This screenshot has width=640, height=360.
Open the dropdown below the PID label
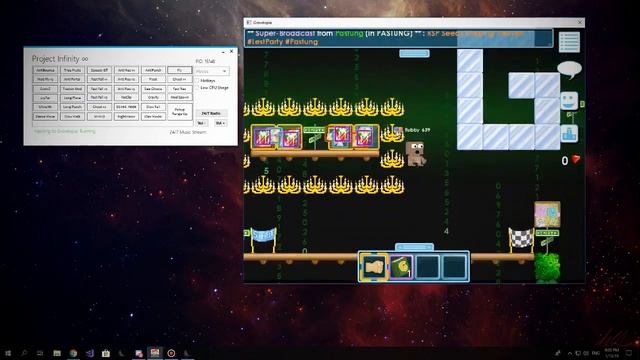point(212,71)
